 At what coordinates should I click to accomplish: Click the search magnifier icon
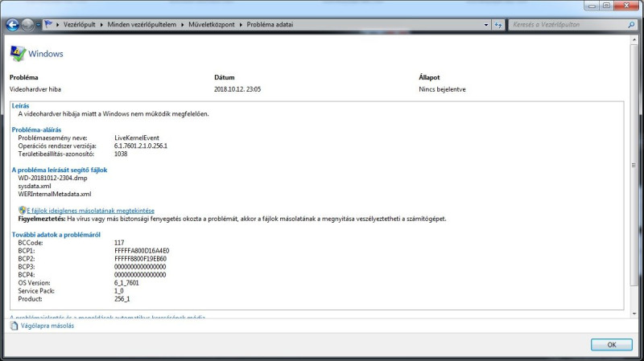click(x=631, y=25)
